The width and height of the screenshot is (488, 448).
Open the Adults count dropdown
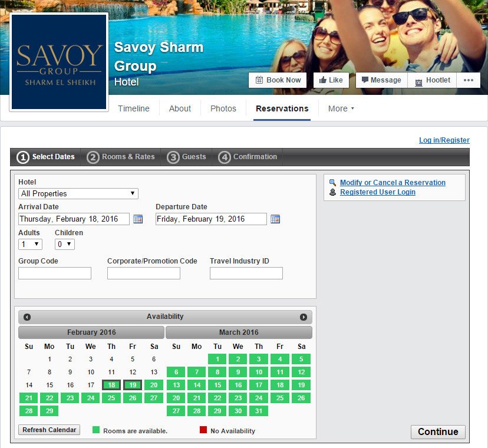click(x=30, y=244)
